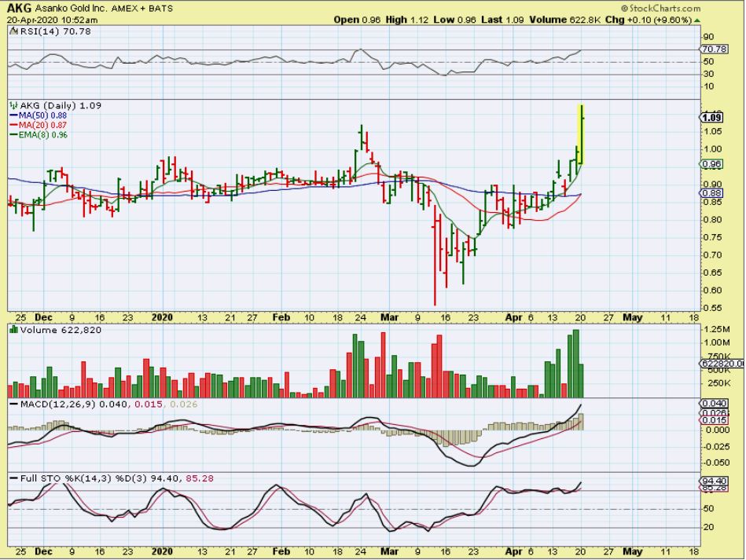The height and width of the screenshot is (560, 746).
Task: Select Dec on the bottom date axis below the stochastic panel
Action: coord(44,551)
